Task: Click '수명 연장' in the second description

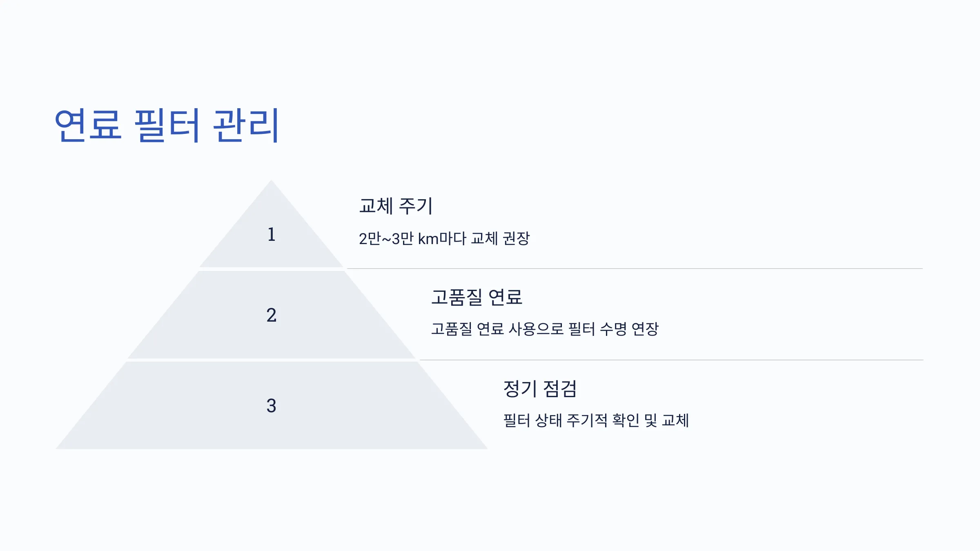Action: (629, 329)
